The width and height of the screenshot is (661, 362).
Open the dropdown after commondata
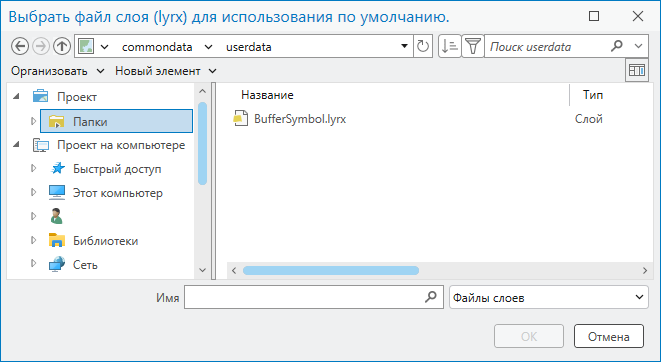(x=208, y=47)
